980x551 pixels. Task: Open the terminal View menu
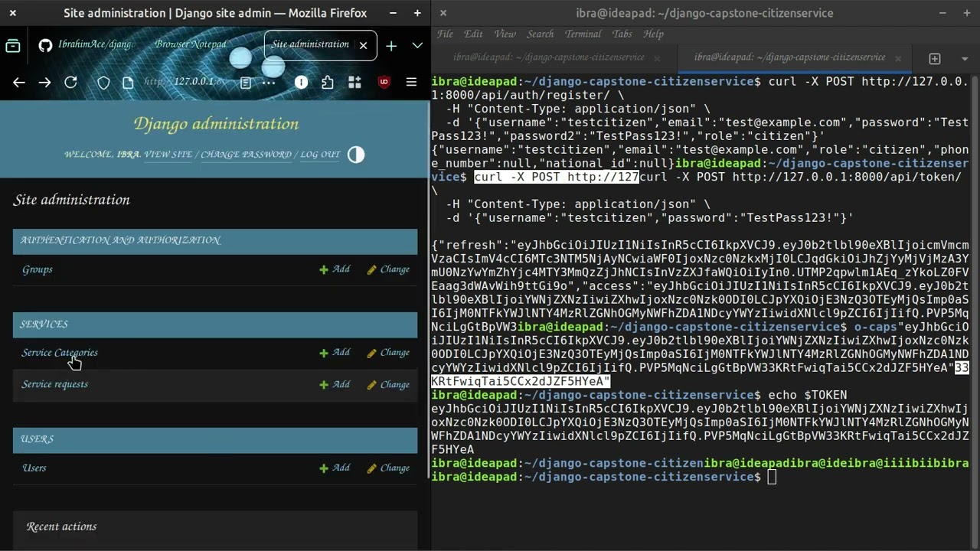pyautogui.click(x=505, y=34)
